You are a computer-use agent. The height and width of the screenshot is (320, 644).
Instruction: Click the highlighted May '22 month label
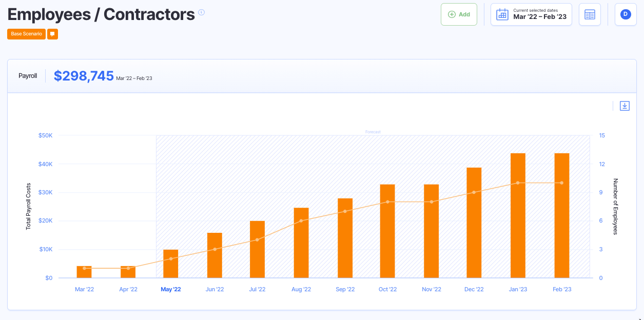(171, 289)
